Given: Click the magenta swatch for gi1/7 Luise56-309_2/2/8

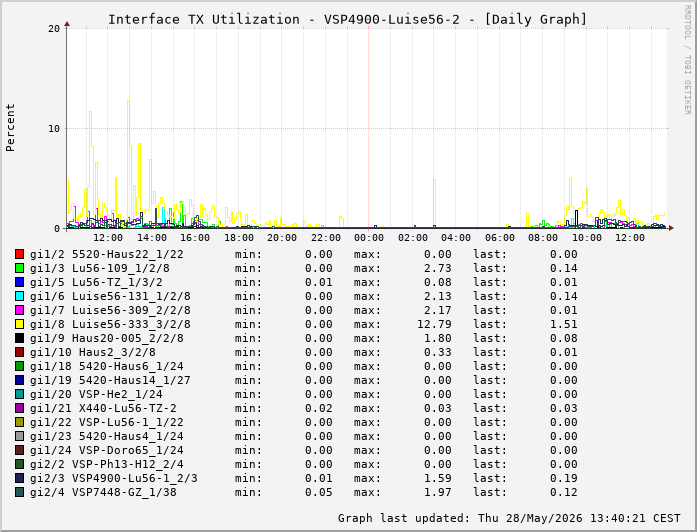Looking at the screenshot, I should [x=19, y=310].
